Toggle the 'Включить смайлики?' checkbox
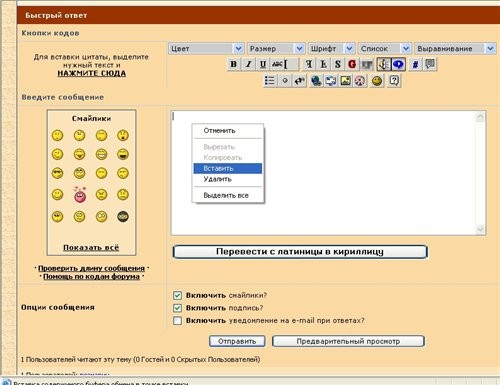 click(177, 295)
